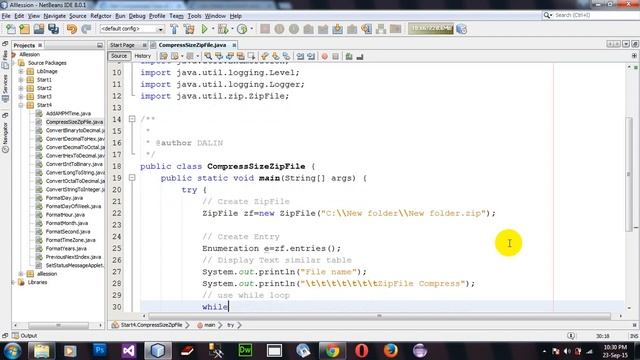Expand the Start3 package node
The height and width of the screenshot is (360, 640).
(x=21, y=97)
